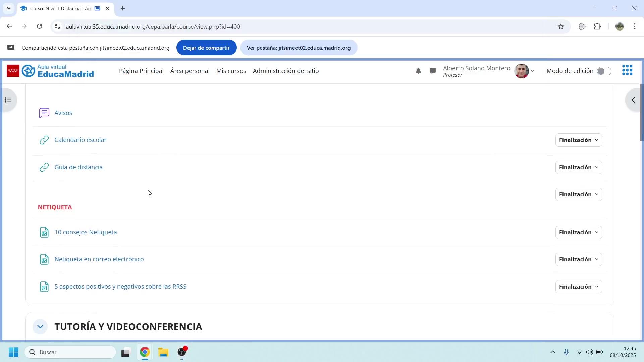The image size is (644, 362).
Task: Click Dejar de compartir button
Action: click(206, 48)
